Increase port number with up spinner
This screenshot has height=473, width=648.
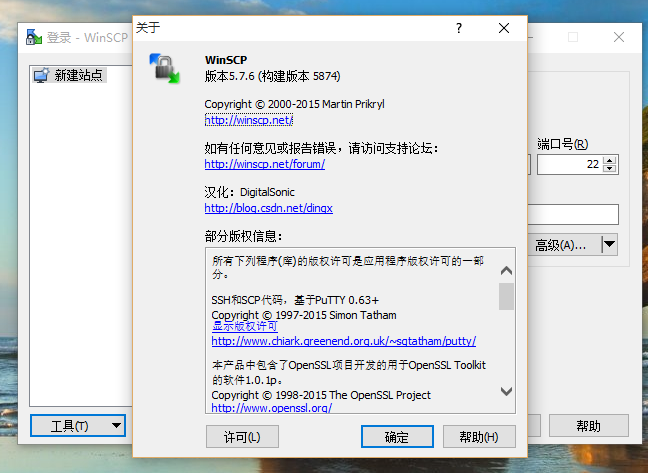click(x=610, y=159)
